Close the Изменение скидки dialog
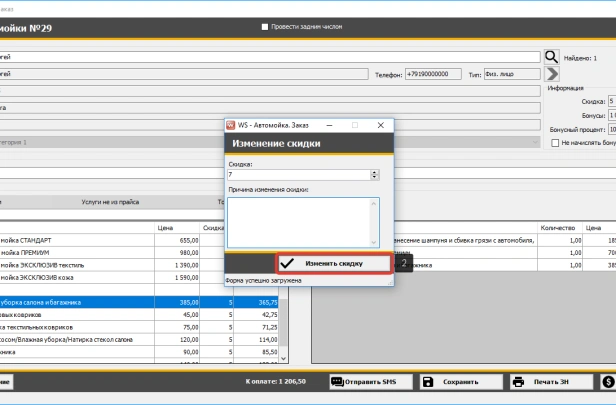Viewport: 616px width, 405px height. (381, 125)
